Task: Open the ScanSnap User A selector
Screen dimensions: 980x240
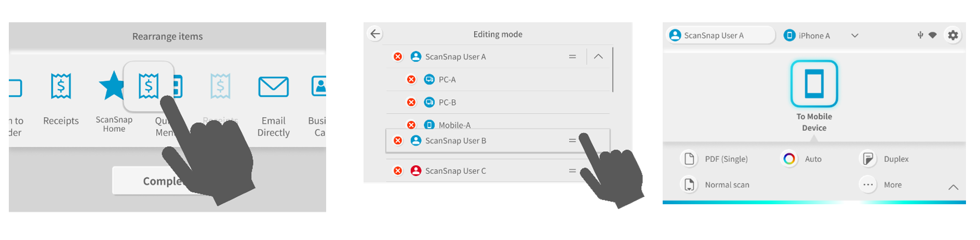Action: 720,35
